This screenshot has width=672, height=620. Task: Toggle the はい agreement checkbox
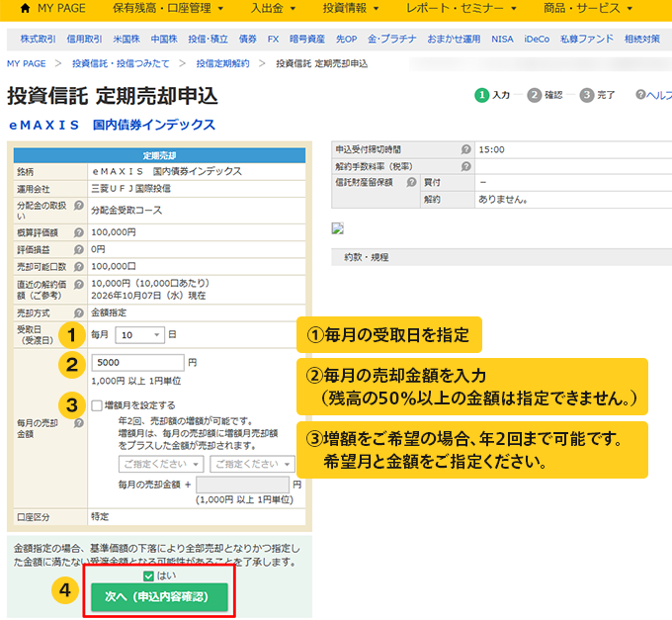(148, 576)
